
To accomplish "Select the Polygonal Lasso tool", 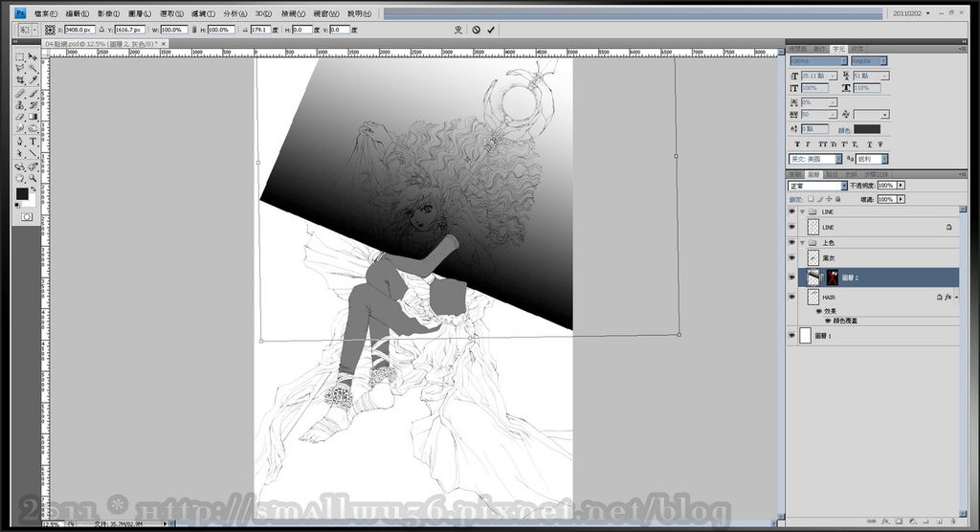I will pyautogui.click(x=20, y=68).
